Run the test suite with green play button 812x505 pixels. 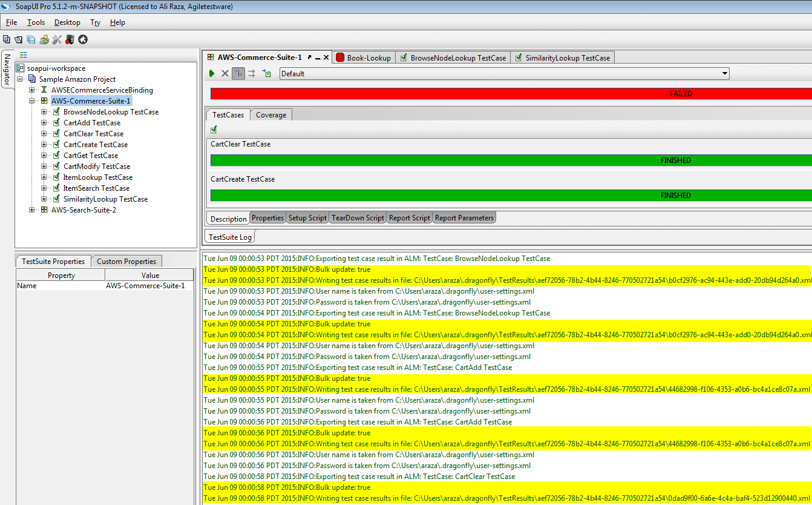pyautogui.click(x=212, y=73)
